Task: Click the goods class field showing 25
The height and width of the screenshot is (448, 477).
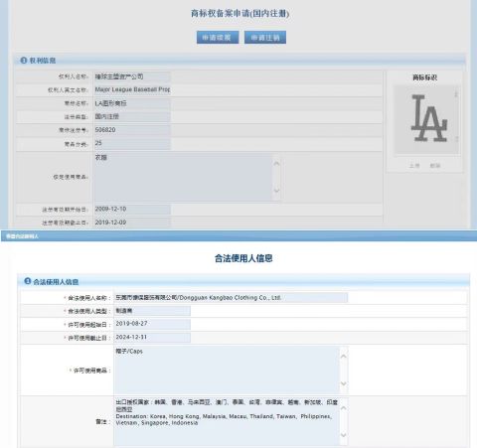Action: pyautogui.click(x=132, y=143)
